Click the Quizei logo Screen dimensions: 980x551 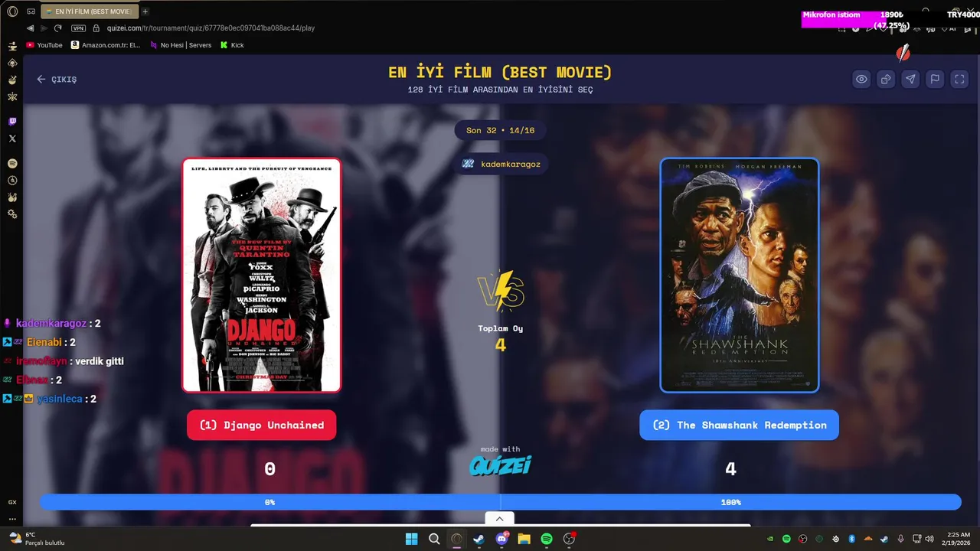[x=501, y=465]
